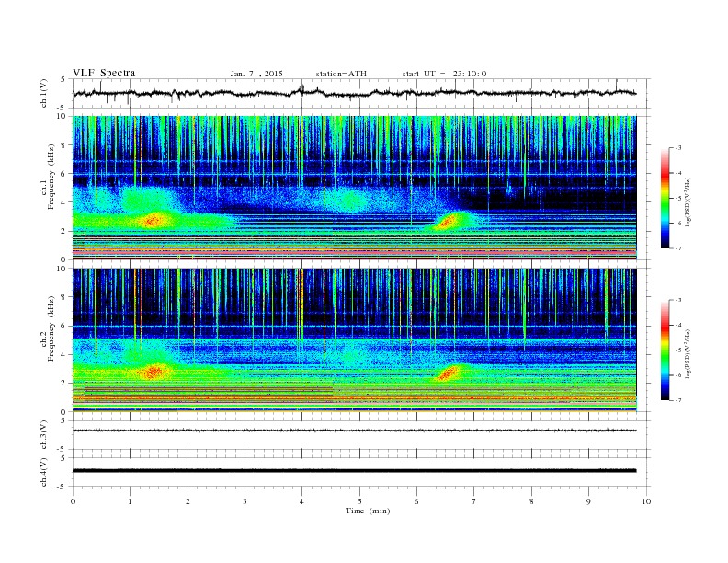Click time axis tick label "9"
This screenshot has height=563, width=728.
pyautogui.click(x=588, y=501)
